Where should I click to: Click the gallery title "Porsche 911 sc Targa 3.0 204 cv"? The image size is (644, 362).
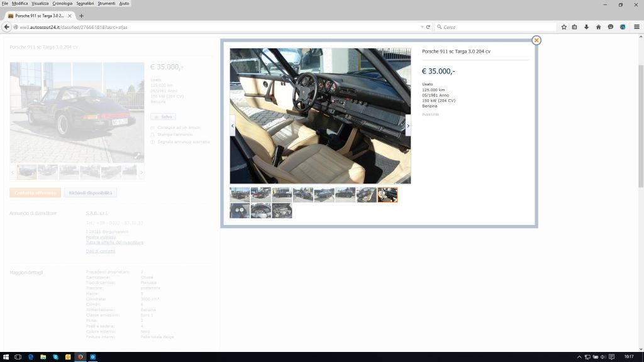[456, 52]
